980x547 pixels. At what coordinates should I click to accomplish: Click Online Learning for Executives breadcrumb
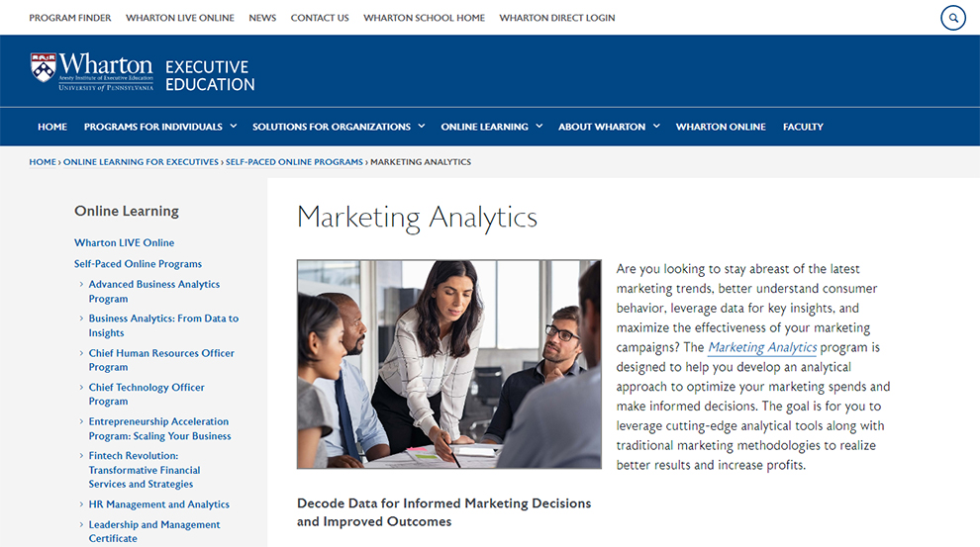pyautogui.click(x=141, y=162)
